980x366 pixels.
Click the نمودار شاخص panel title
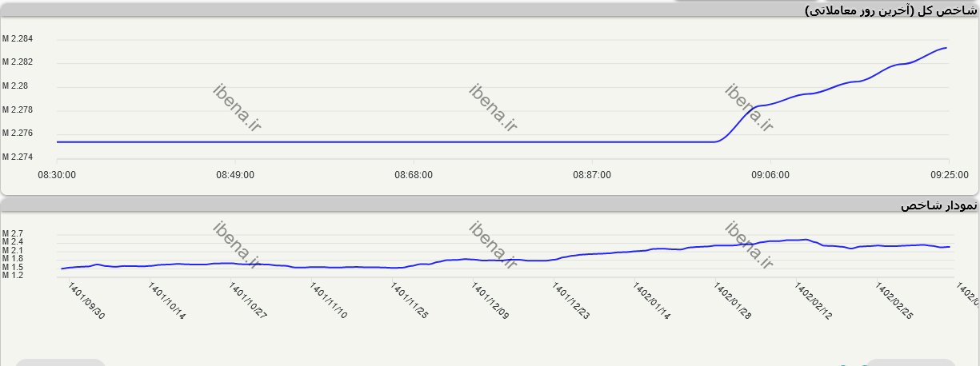coord(938,205)
